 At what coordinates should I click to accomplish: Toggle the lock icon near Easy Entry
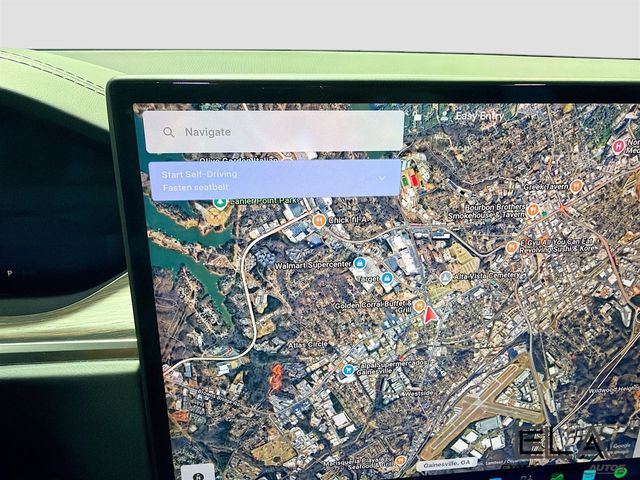click(418, 117)
